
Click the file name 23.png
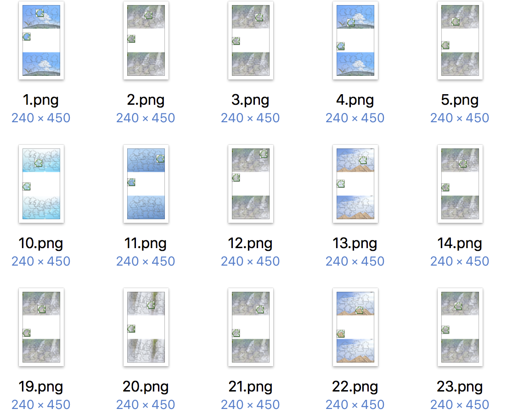point(460,386)
